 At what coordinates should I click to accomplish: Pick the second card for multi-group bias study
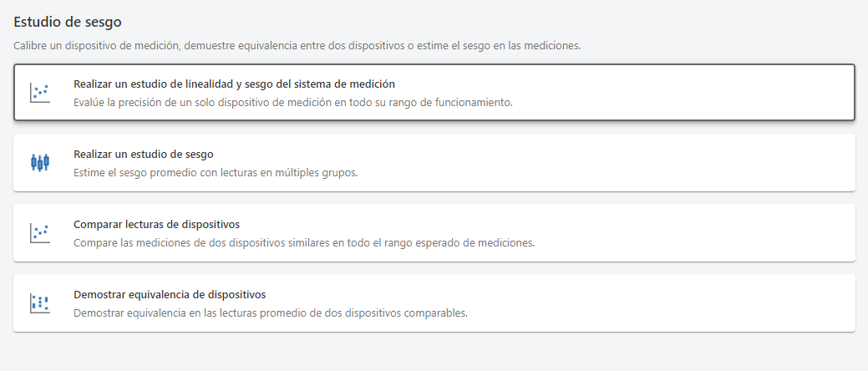(585, 163)
